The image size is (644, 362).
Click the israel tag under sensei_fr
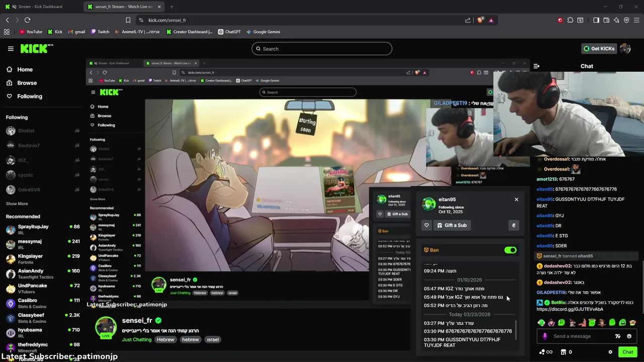(213, 339)
